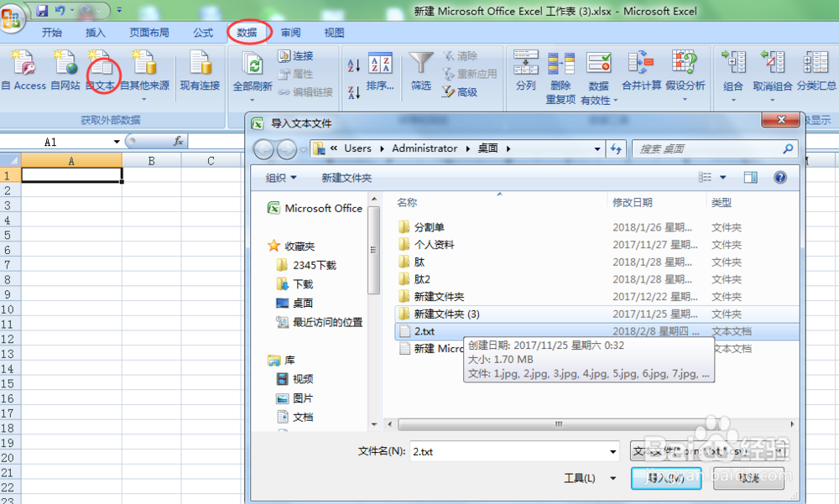Sort files by 修改日期 column
Screen dimensions: 839x504
(632, 202)
